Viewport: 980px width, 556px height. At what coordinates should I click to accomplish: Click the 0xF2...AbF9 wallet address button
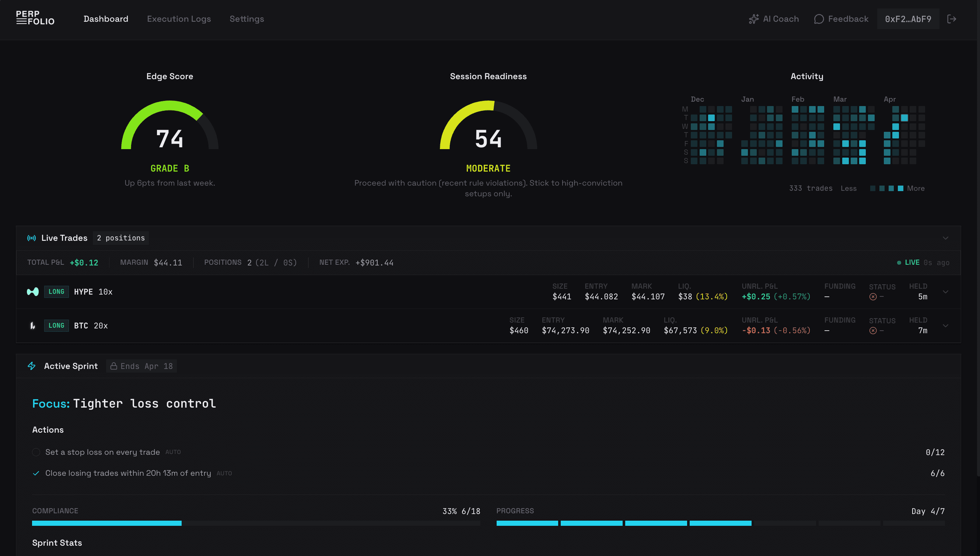[908, 18]
